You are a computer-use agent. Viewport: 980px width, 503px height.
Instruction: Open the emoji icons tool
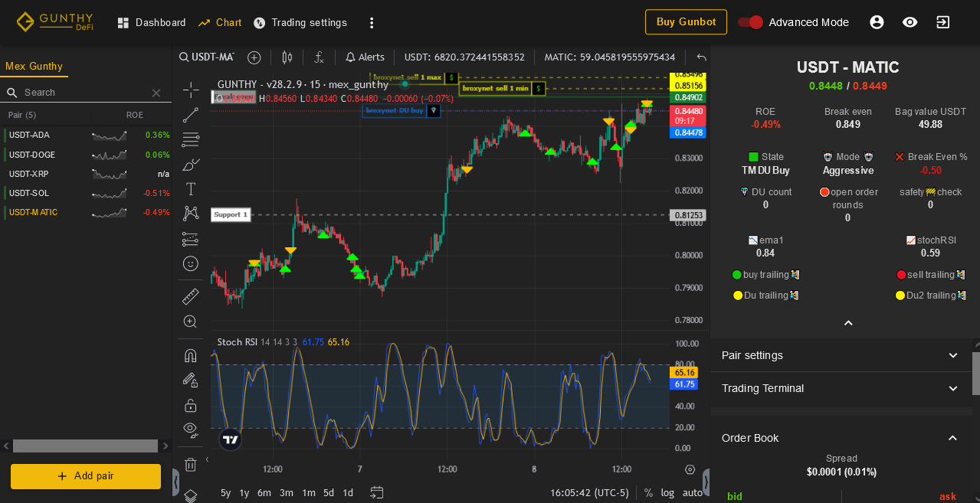click(191, 263)
